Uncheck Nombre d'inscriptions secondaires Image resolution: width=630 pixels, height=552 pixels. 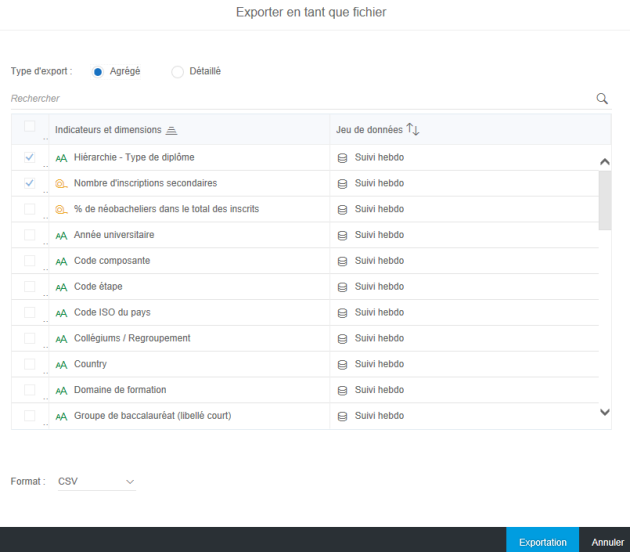pyautogui.click(x=29, y=183)
